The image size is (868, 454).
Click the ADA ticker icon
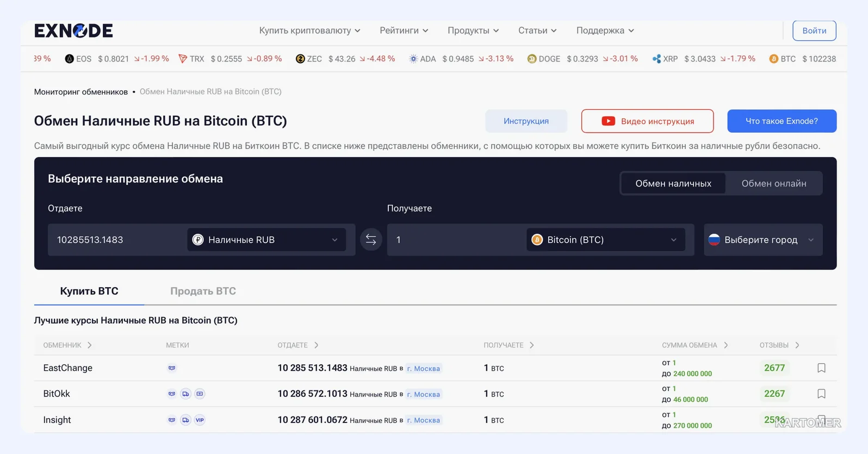(x=413, y=59)
